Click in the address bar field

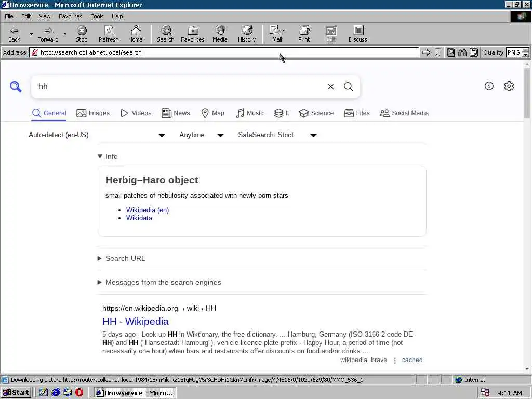click(224, 52)
